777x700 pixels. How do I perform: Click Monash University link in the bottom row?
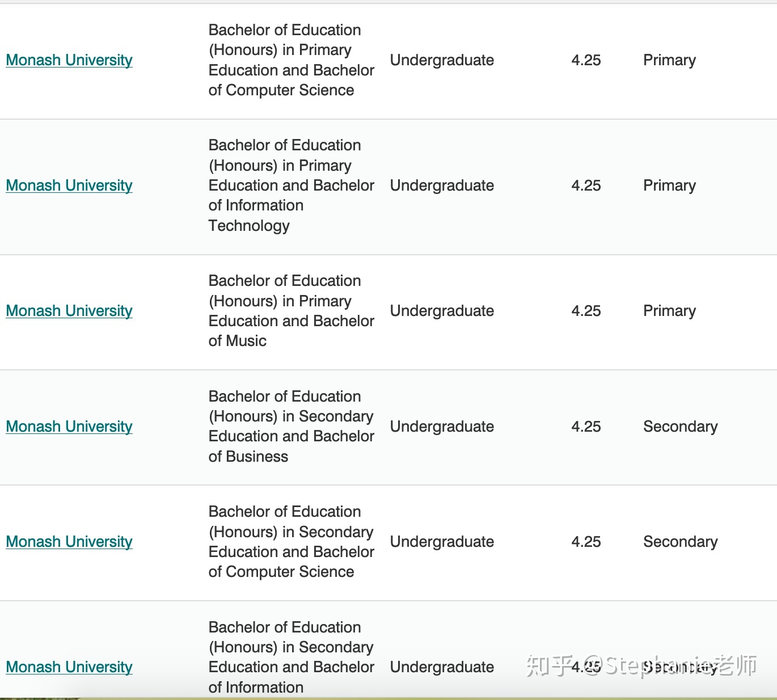tap(69, 667)
